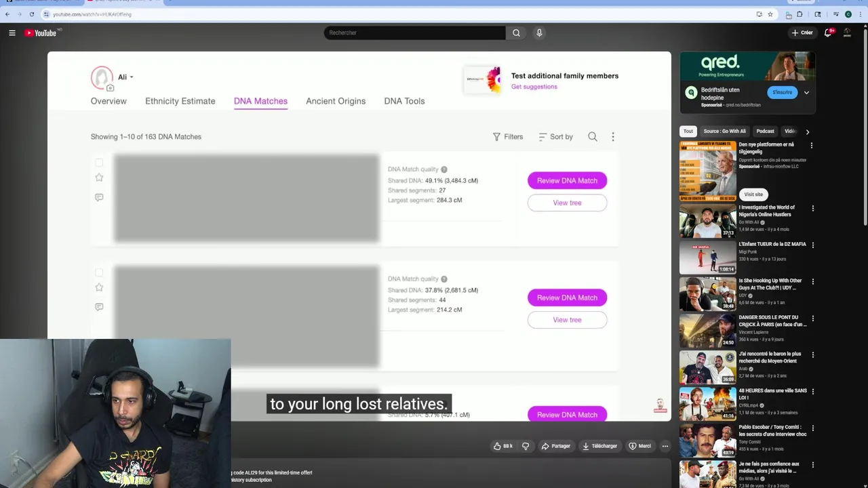Viewport: 868px width, 488px height.
Task: Open options for Nigeria's Online Hustlers video
Action: 812,209
